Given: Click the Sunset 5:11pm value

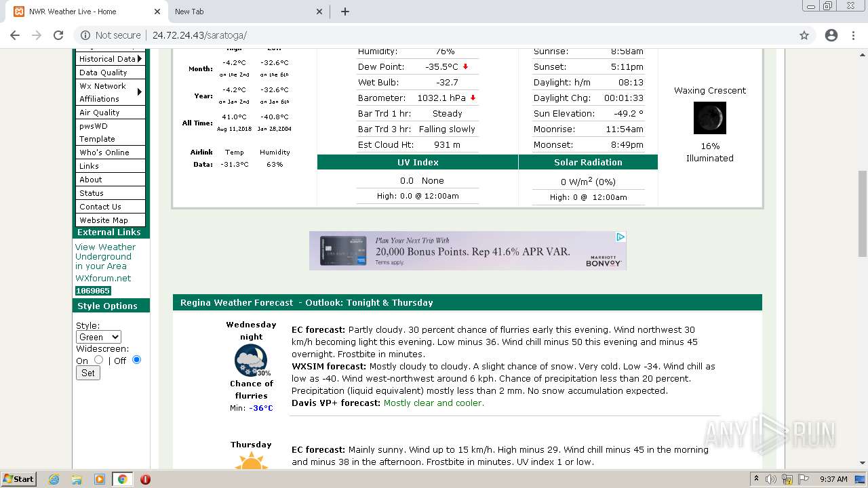Looking at the screenshot, I should point(627,67).
